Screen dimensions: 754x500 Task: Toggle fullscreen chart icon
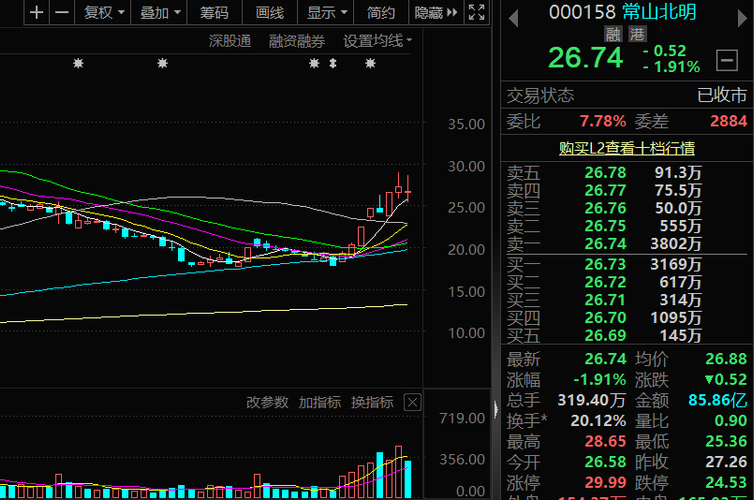click(477, 12)
